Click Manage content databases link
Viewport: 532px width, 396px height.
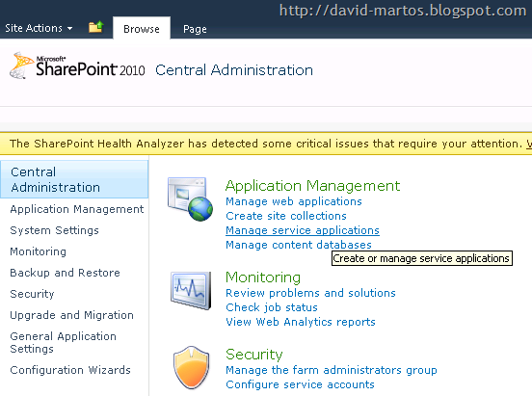click(299, 245)
